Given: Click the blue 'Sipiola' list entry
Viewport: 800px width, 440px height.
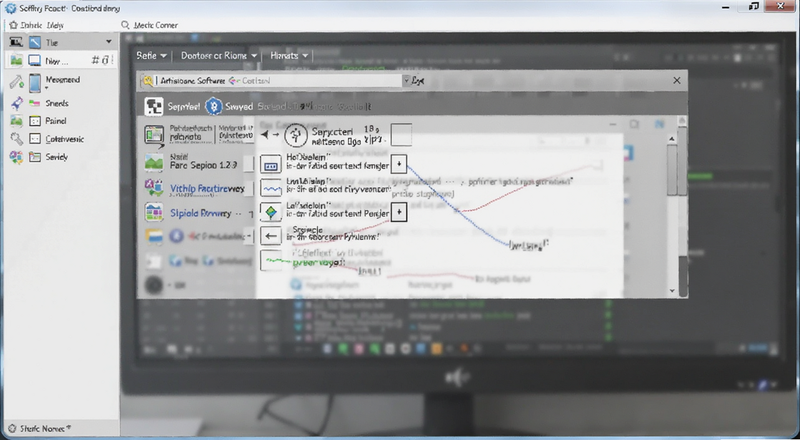Looking at the screenshot, I should pos(201,213).
